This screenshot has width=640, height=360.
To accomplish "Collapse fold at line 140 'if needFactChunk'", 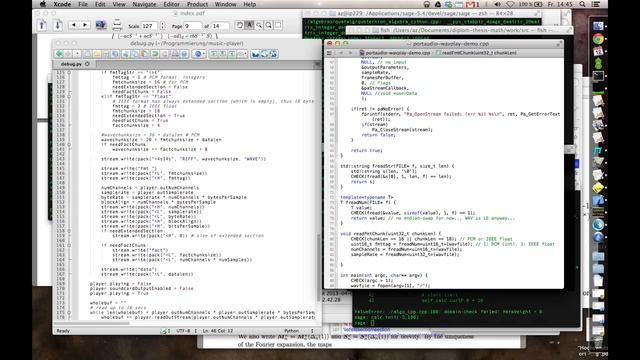I will pyautogui.click(x=69, y=144).
